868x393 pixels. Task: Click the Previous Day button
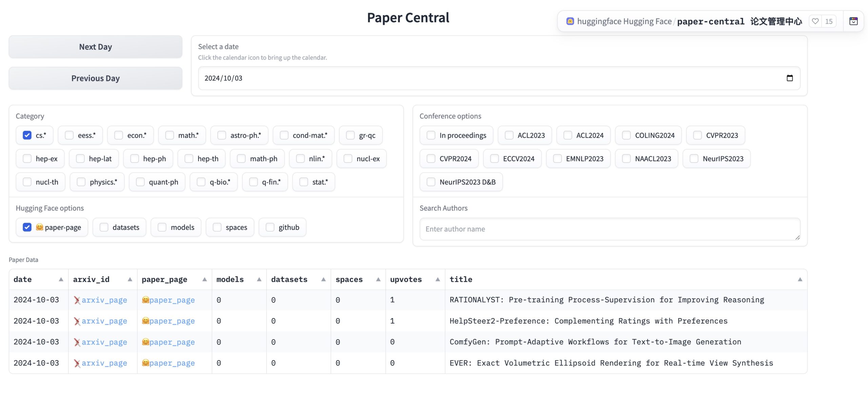[x=96, y=78]
